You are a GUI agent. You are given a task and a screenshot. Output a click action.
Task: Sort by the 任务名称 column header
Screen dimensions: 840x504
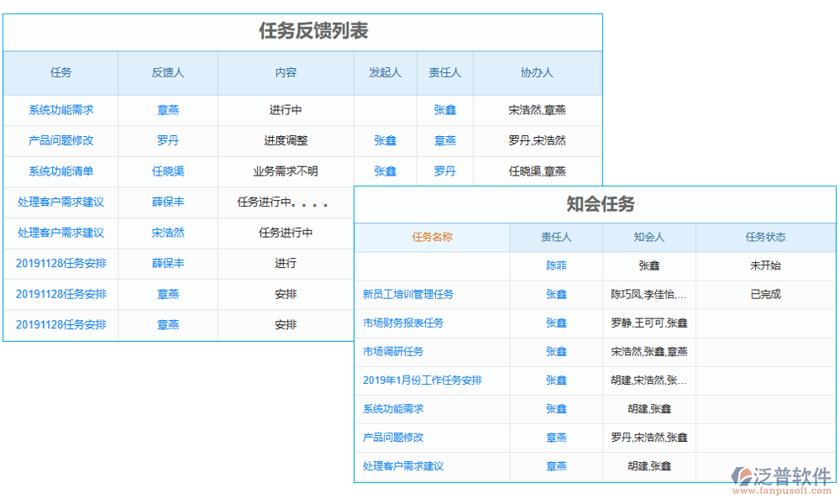[433, 238]
